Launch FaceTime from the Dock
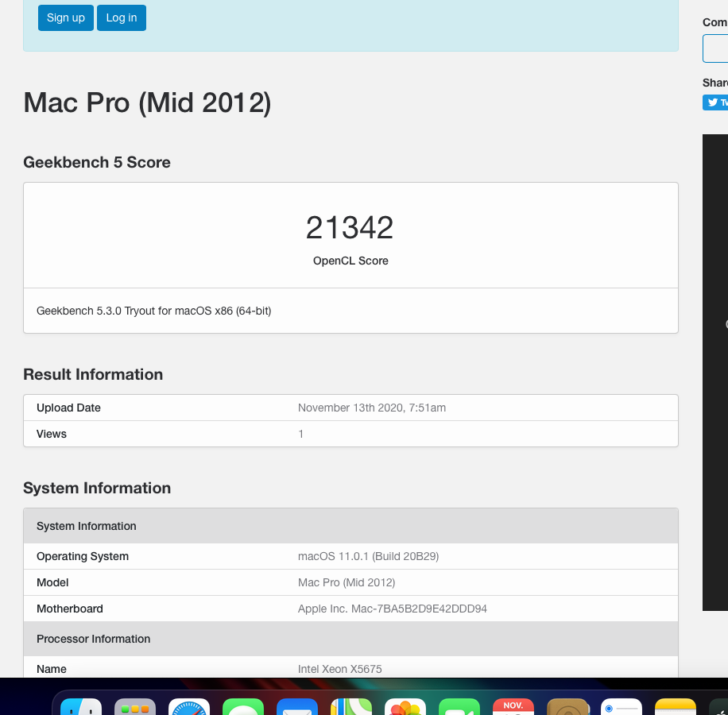Screen dimensions: 728x715 (459, 706)
